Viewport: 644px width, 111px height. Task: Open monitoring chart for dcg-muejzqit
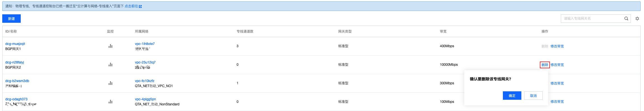(x=110, y=46)
